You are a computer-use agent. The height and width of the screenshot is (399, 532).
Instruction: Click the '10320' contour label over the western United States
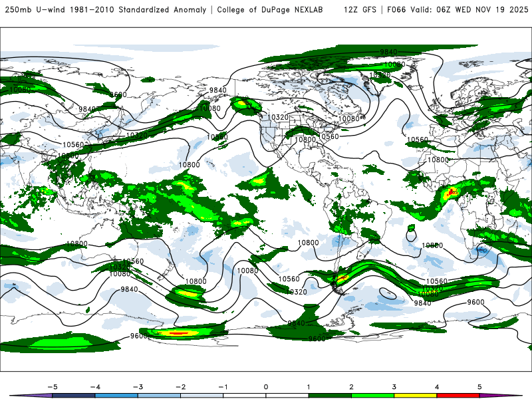tap(278, 118)
